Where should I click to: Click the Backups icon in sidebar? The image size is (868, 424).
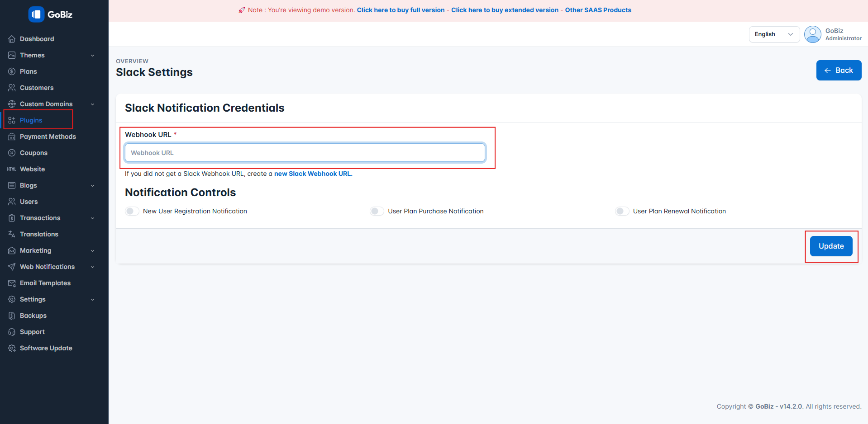[12, 316]
